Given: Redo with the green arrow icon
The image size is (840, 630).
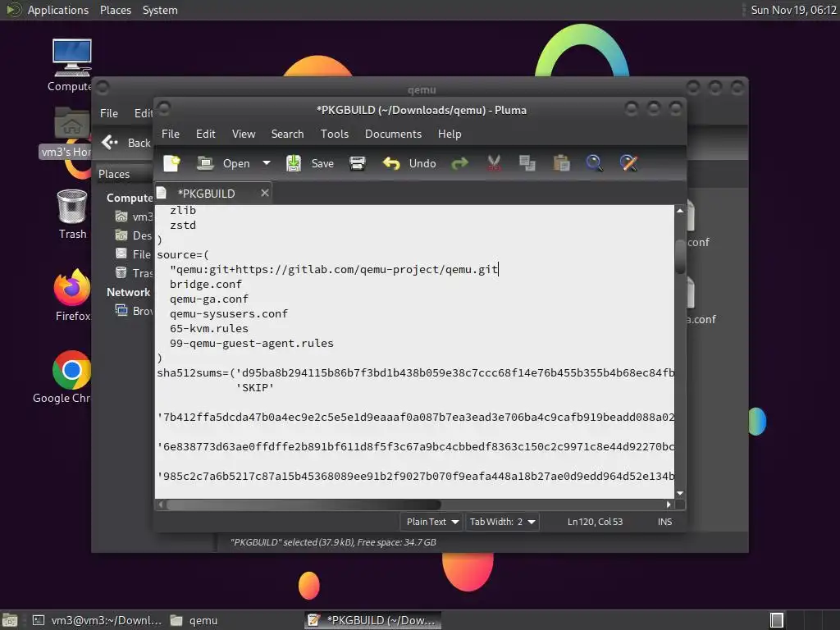Looking at the screenshot, I should point(459,163).
